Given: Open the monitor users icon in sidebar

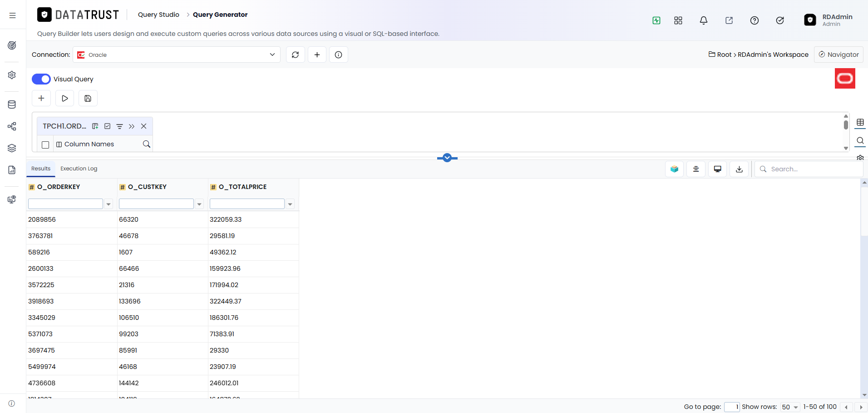Looking at the screenshot, I should coord(12,199).
